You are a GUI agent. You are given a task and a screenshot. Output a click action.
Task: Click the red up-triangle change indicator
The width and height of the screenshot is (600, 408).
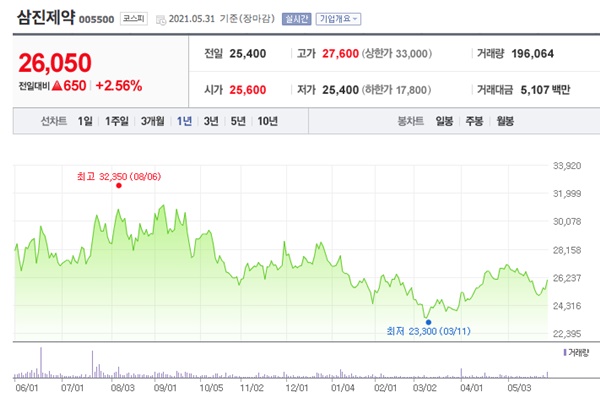click(x=57, y=86)
